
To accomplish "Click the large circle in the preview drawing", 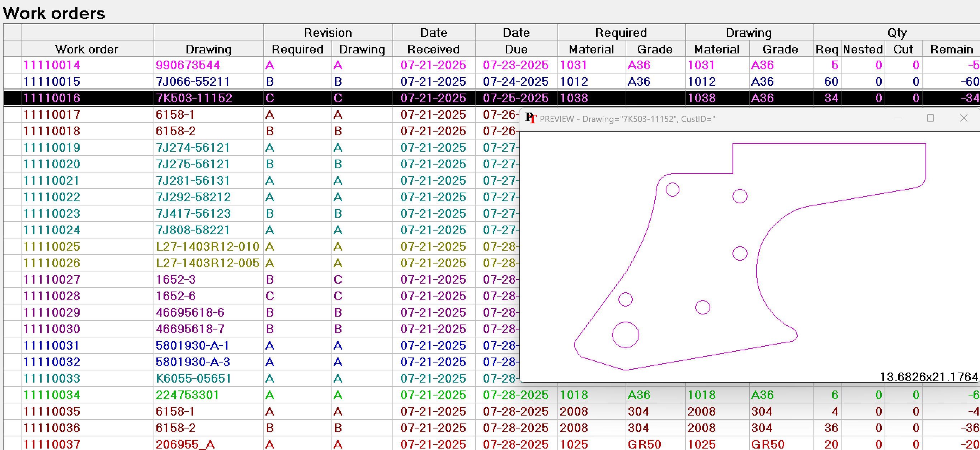I will pos(625,335).
